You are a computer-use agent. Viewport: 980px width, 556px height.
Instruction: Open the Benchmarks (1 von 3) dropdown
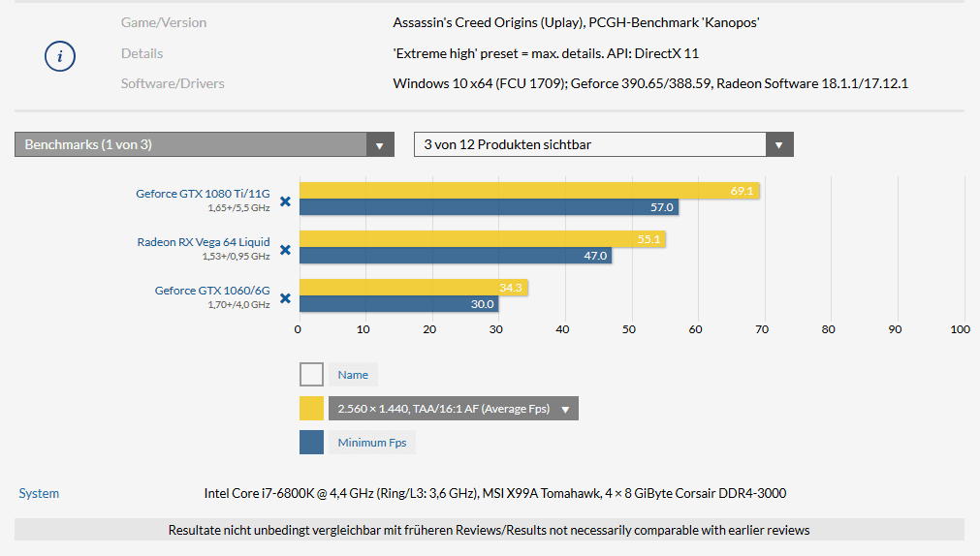[204, 144]
